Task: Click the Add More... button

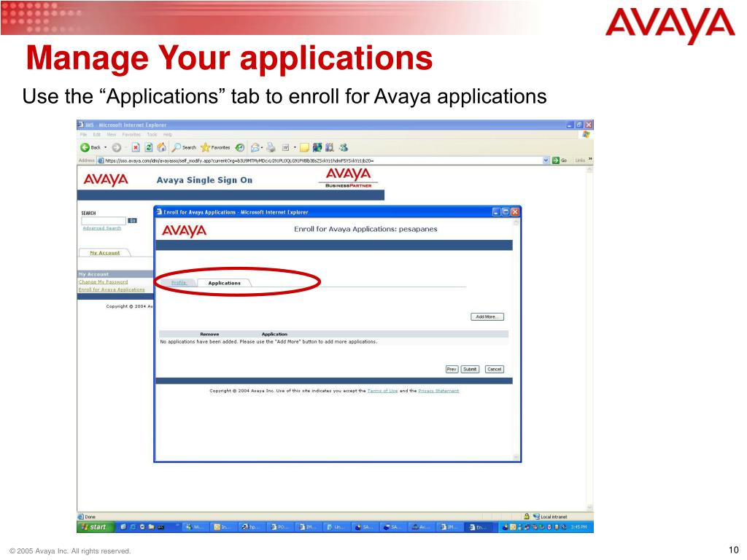Action: pyautogui.click(x=487, y=316)
